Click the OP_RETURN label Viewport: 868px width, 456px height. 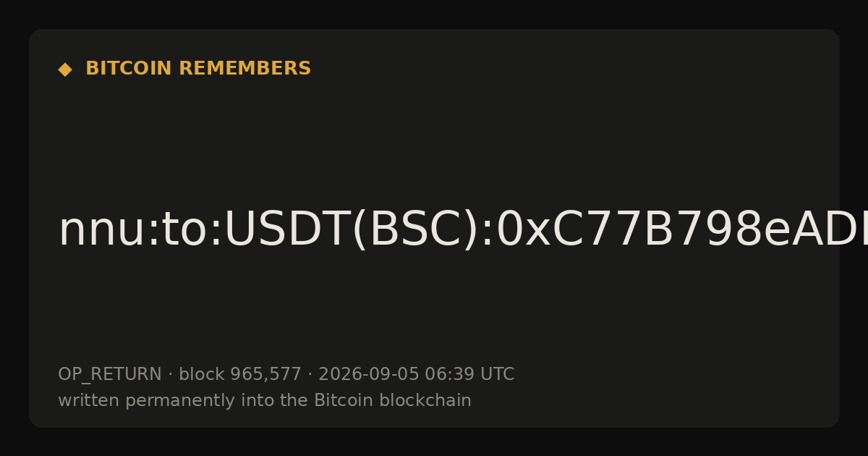[109, 375]
